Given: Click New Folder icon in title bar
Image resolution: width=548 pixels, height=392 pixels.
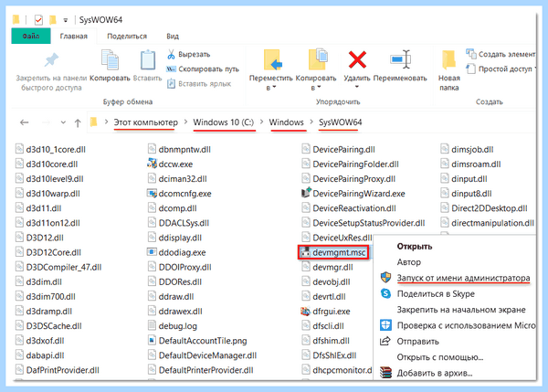Looking at the screenshot, I should (53, 19).
